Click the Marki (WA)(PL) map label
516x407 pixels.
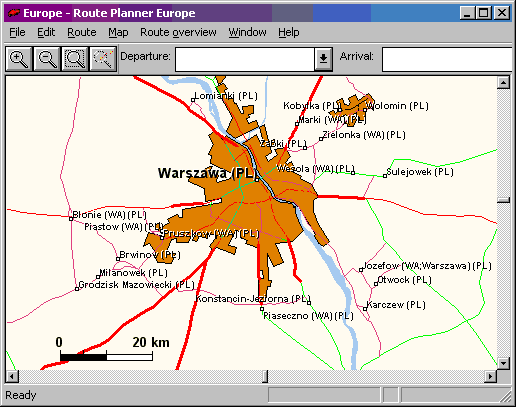pyautogui.click(x=332, y=120)
